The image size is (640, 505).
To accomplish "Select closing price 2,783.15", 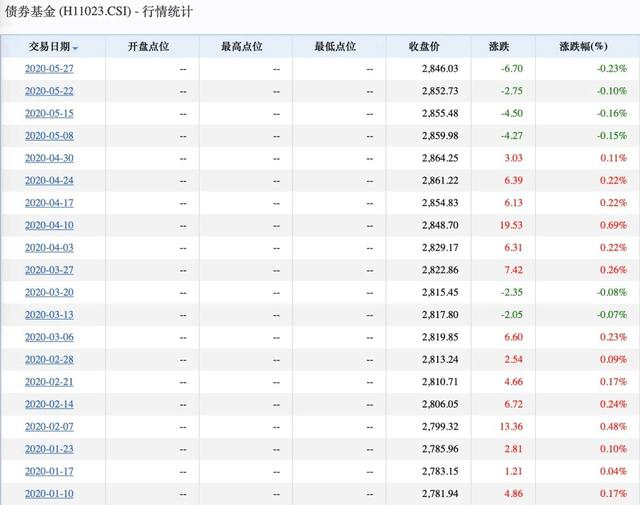I will [440, 472].
